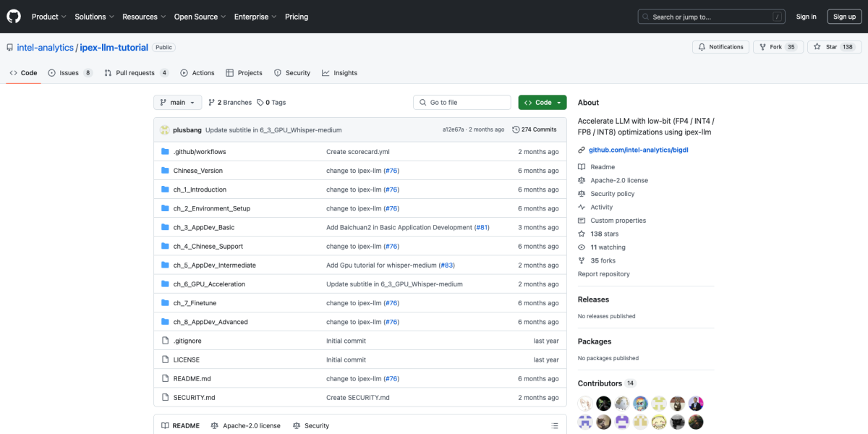Click the GitHub logo icon
Viewport: 868px width, 434px height.
coord(14,16)
